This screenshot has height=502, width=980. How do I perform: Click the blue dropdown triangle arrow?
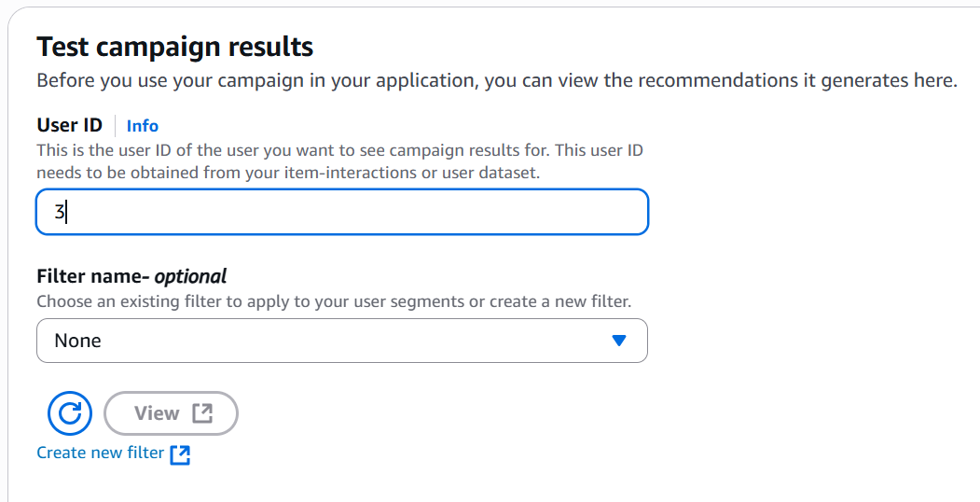click(618, 341)
